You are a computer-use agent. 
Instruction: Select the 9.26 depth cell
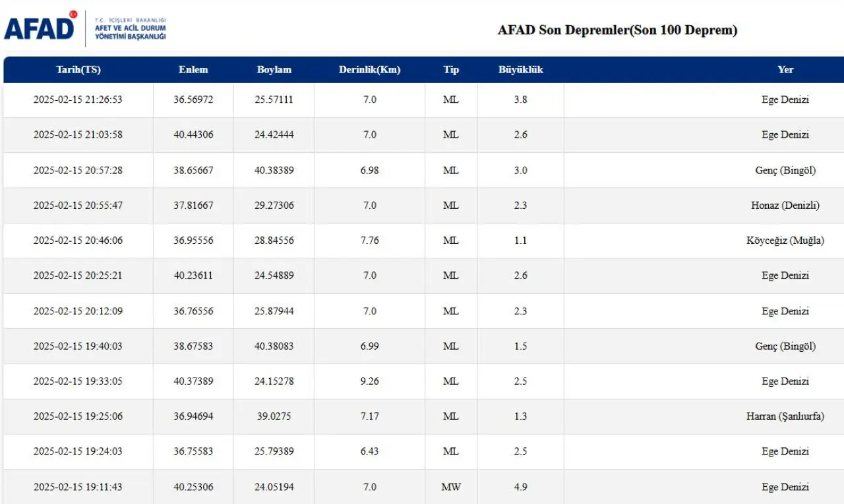[369, 381]
